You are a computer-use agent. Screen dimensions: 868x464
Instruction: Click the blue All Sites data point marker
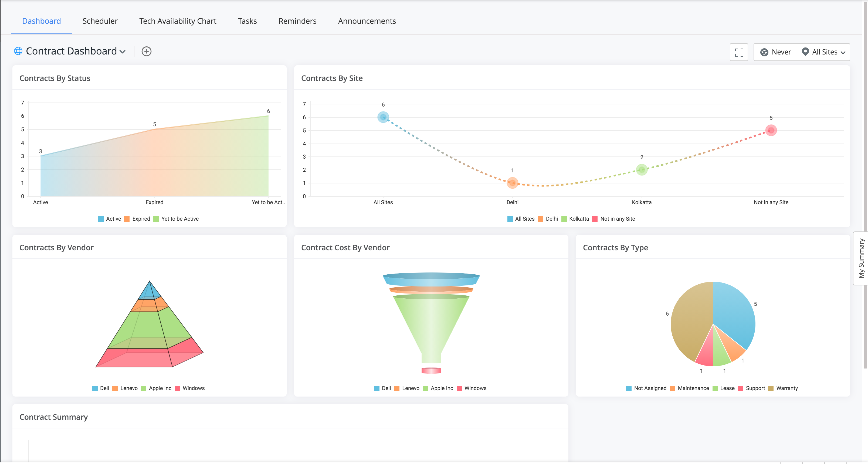pos(383,117)
